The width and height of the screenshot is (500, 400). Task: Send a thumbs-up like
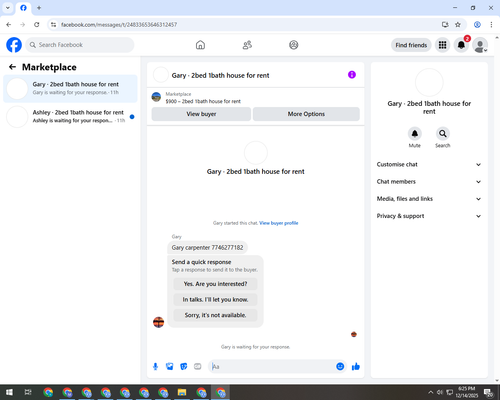coord(356,367)
